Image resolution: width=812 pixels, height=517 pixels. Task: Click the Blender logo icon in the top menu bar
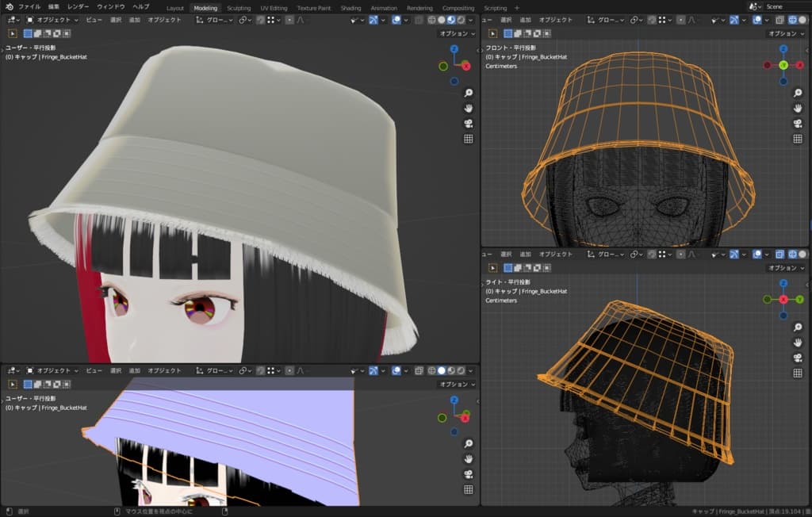(x=9, y=7)
